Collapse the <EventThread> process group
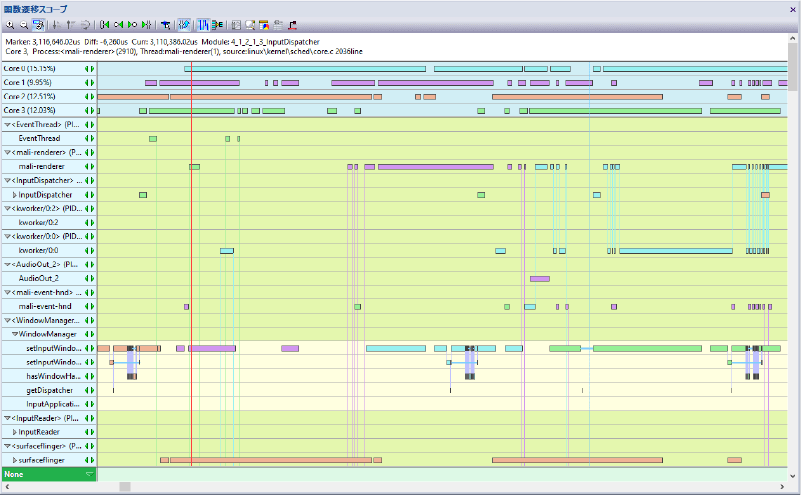This screenshot has height=495, width=801. click(7, 124)
